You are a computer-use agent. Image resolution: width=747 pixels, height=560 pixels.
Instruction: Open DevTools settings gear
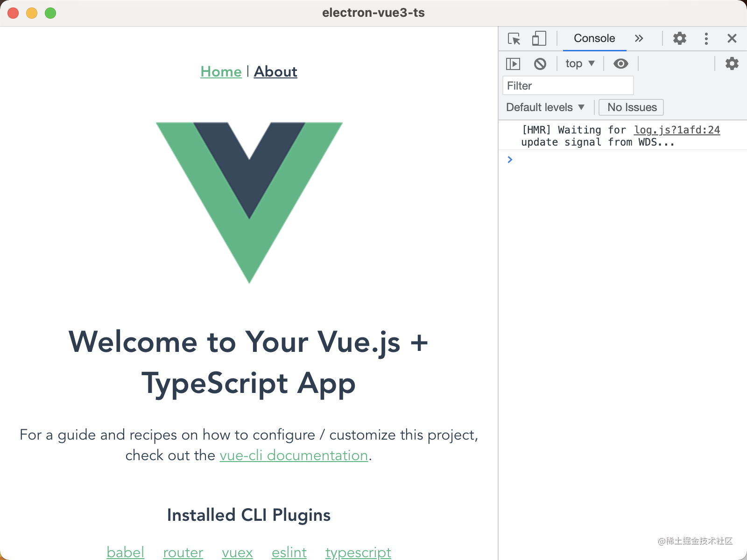coord(679,39)
